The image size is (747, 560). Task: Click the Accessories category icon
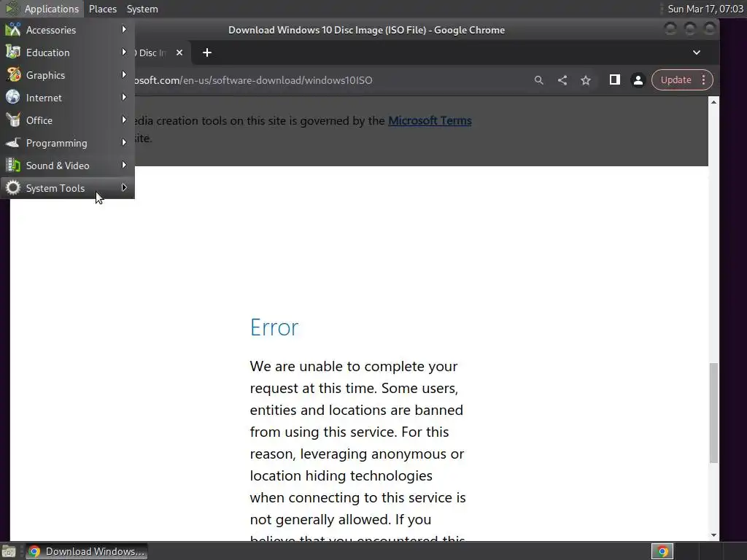(13, 29)
